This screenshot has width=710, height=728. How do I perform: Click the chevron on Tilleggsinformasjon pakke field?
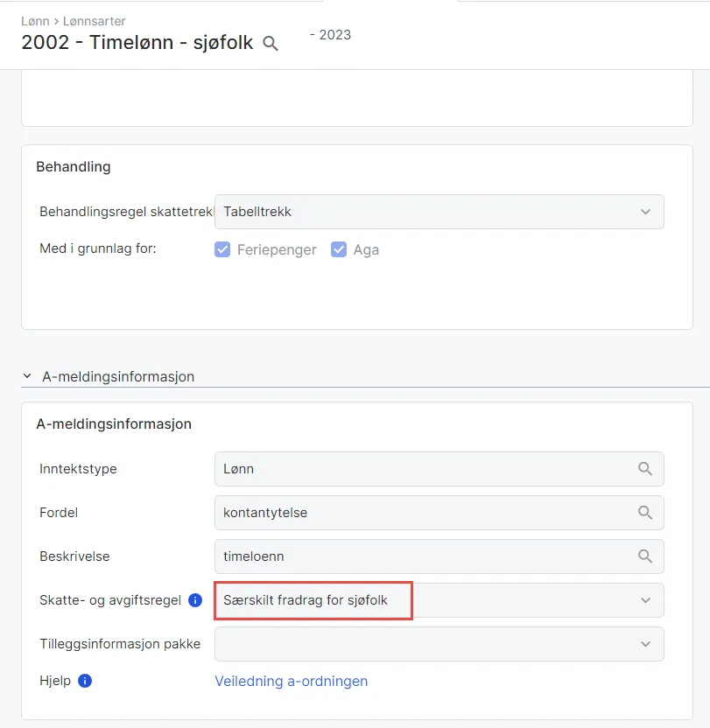point(645,644)
